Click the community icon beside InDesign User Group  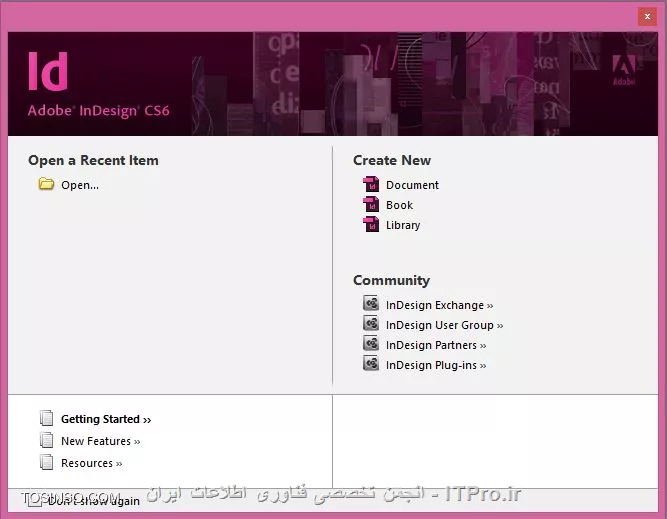click(x=371, y=323)
